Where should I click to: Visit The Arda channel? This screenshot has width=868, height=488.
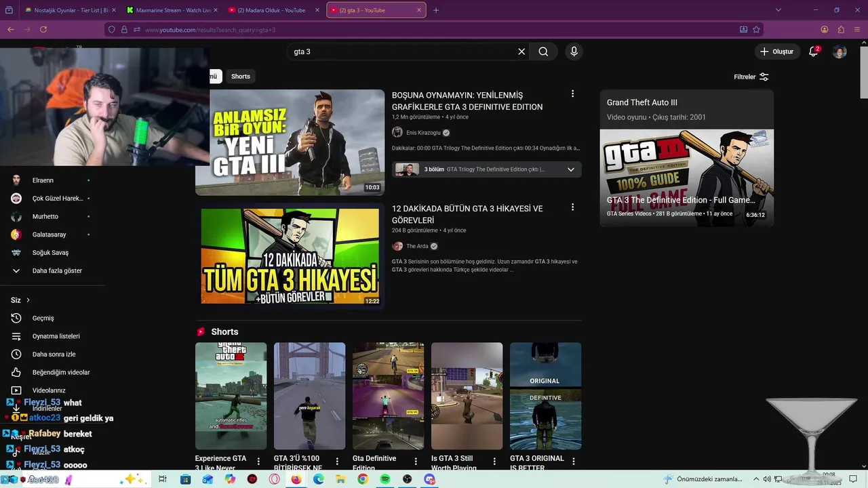click(x=417, y=246)
